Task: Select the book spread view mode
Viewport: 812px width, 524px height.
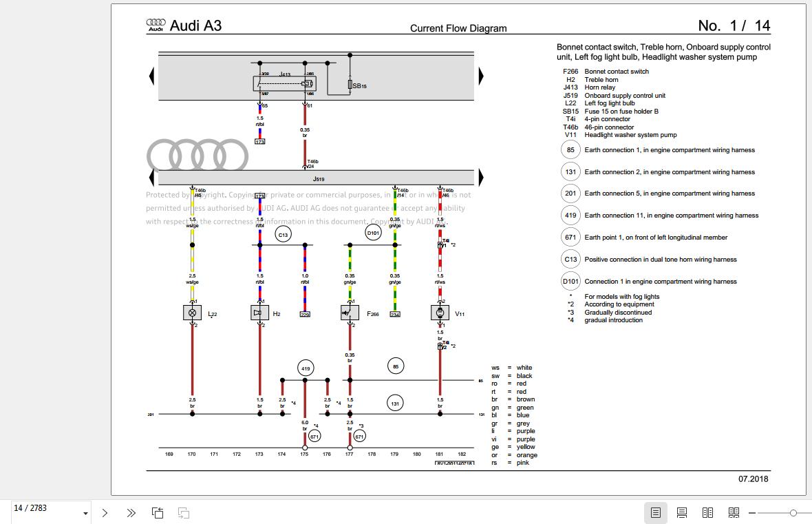Action: 734,513
